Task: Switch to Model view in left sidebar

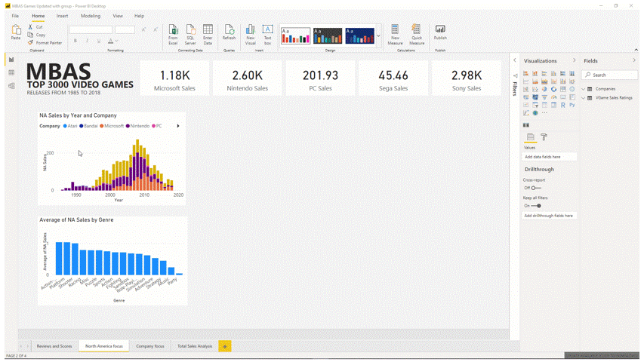Action: 11,86
